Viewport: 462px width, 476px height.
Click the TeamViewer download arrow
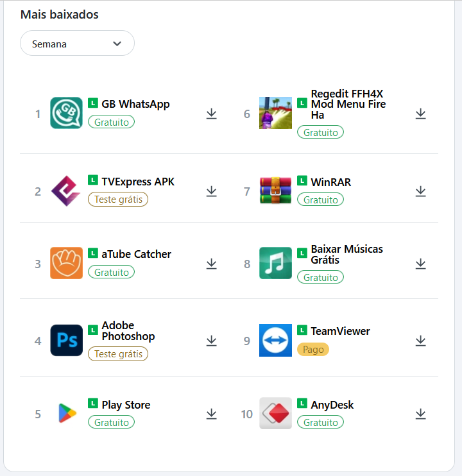tap(420, 341)
